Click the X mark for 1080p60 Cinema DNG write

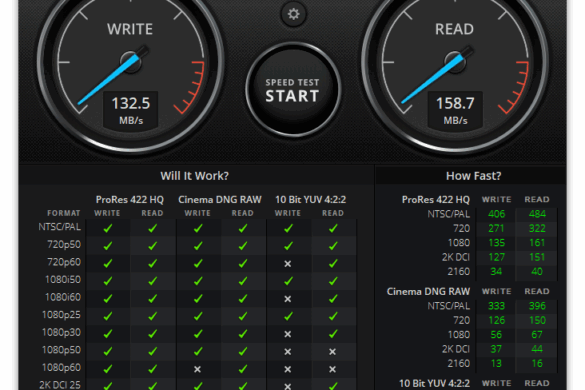pos(197,369)
